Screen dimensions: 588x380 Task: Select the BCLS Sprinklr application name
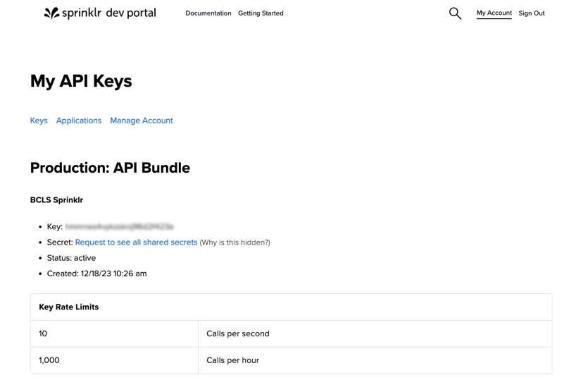point(56,200)
